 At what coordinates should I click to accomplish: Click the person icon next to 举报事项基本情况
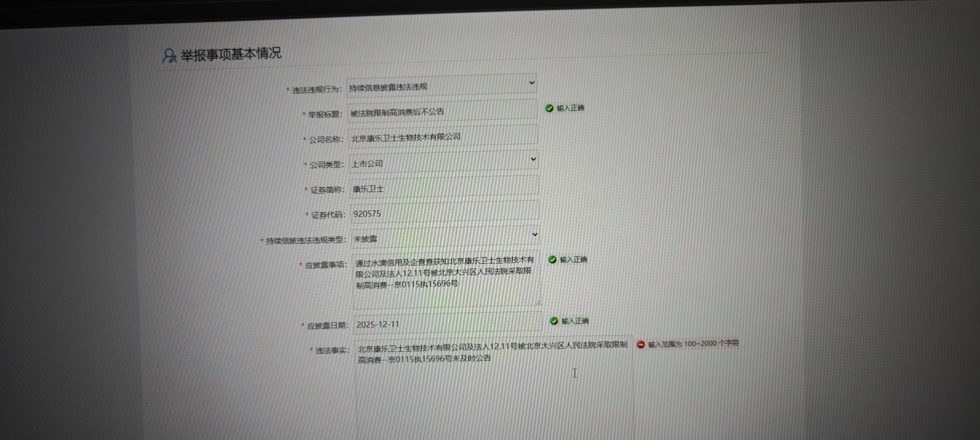pos(169,55)
